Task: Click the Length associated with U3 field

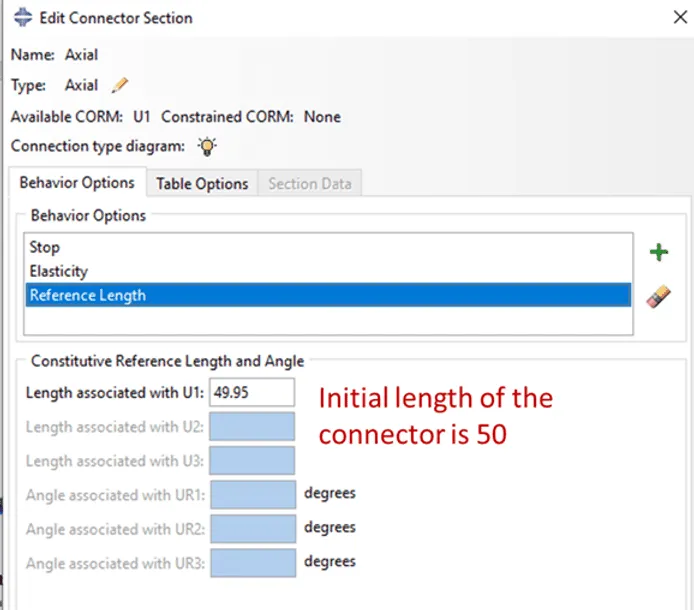Action: tap(252, 460)
